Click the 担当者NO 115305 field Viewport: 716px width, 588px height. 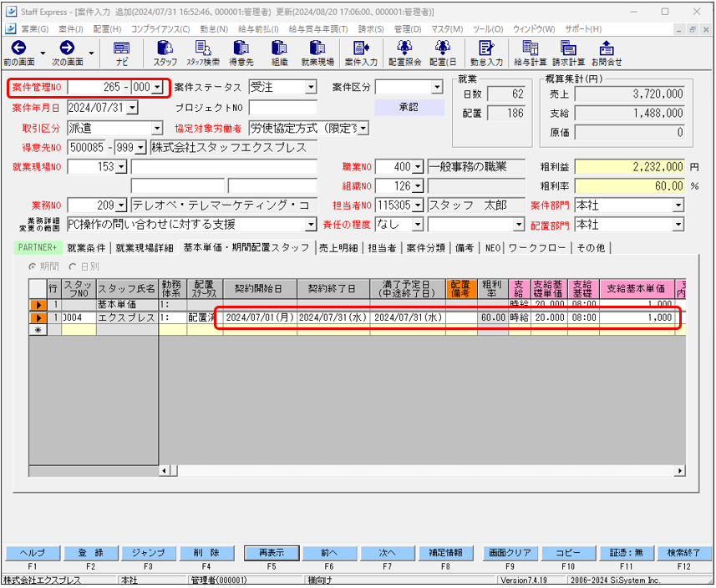coord(394,205)
